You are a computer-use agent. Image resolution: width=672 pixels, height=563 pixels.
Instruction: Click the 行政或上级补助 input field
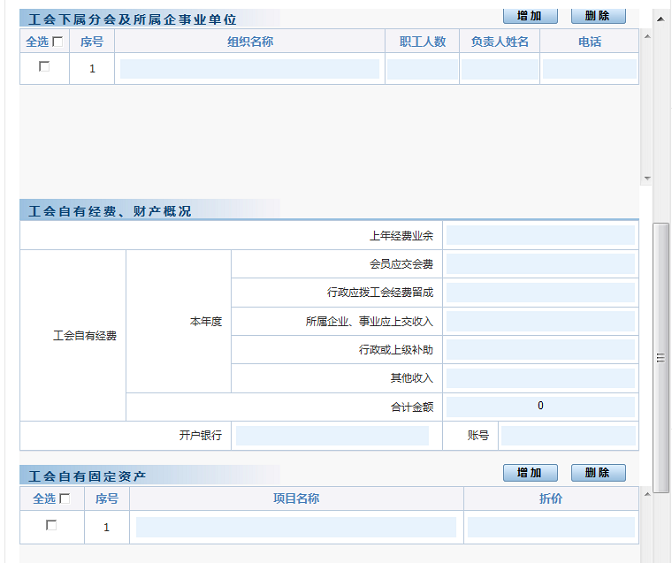pyautogui.click(x=540, y=350)
